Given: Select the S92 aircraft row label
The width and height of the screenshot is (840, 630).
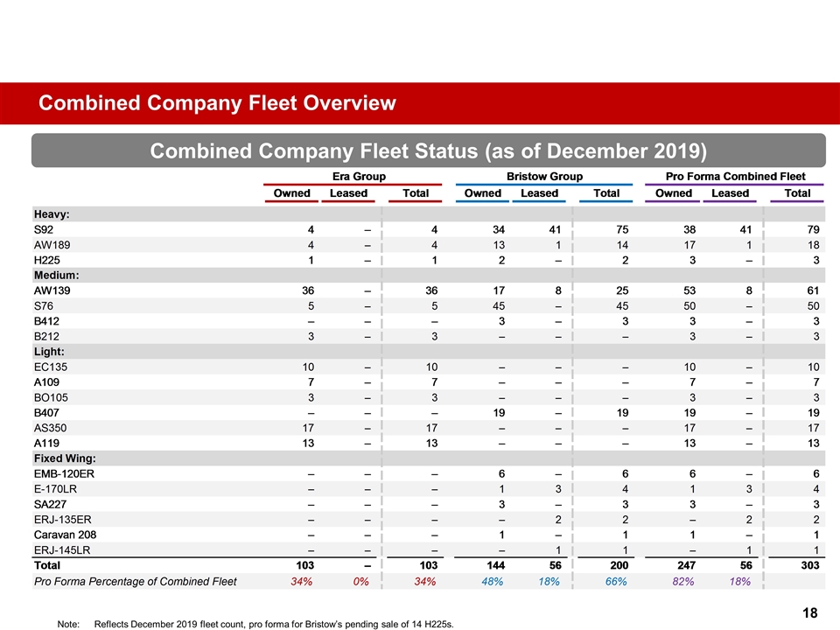Looking at the screenshot, I should pyautogui.click(x=44, y=229).
